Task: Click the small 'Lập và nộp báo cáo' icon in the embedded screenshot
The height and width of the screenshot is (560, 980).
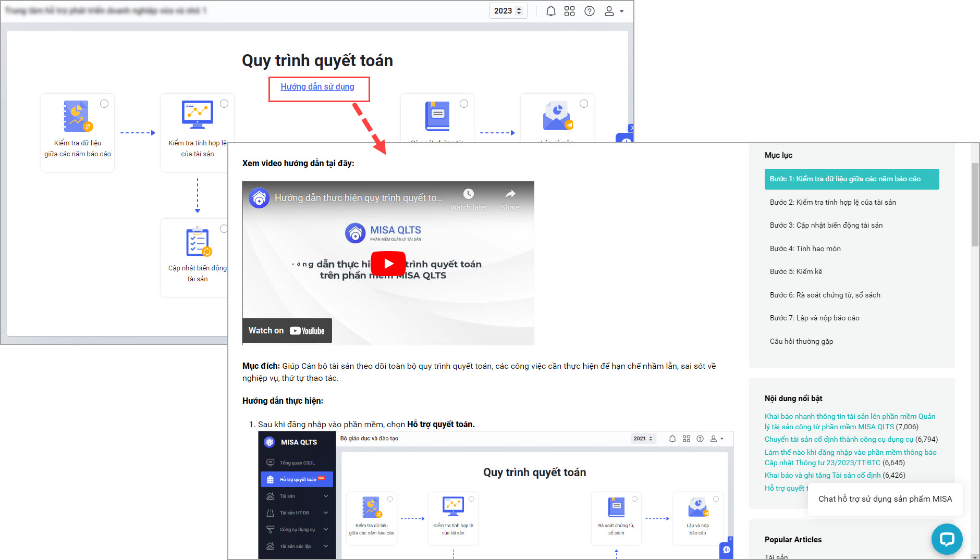Action: coord(698,507)
